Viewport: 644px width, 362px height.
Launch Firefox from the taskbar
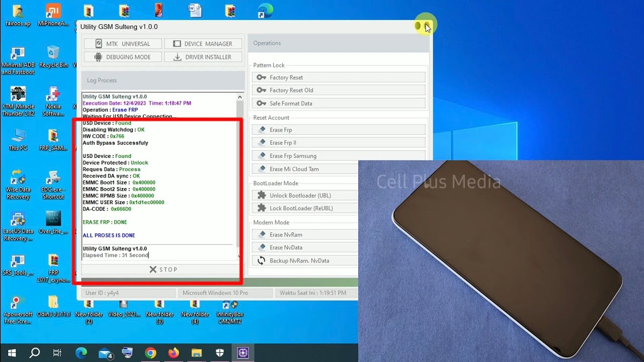pos(174,352)
